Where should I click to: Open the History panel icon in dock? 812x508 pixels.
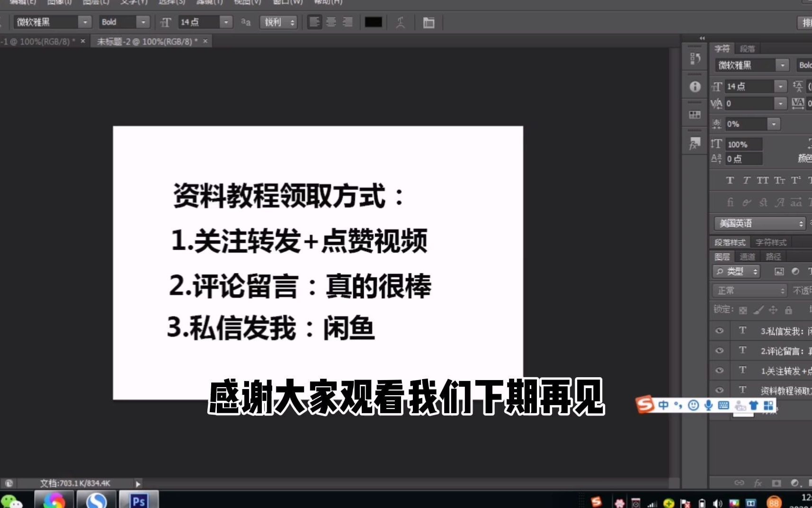pyautogui.click(x=695, y=59)
